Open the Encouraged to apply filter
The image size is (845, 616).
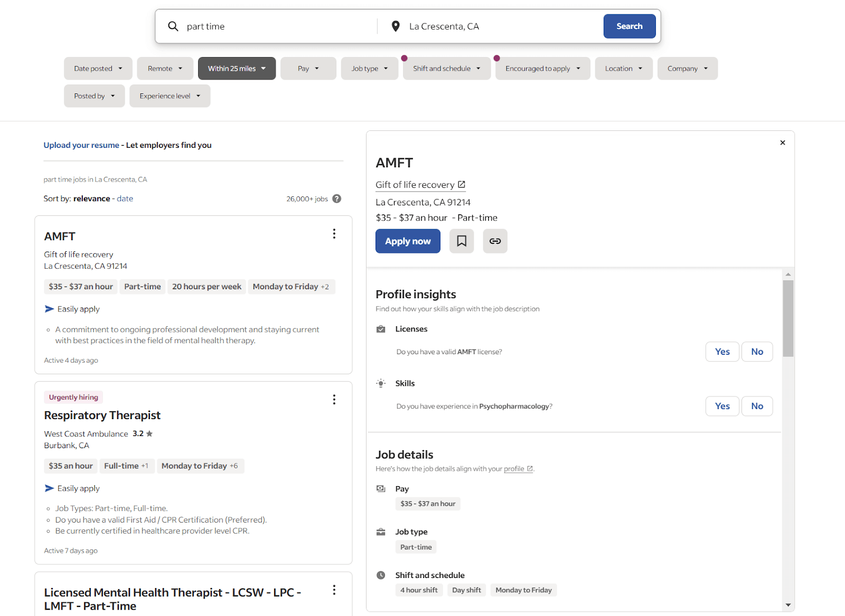click(x=542, y=68)
